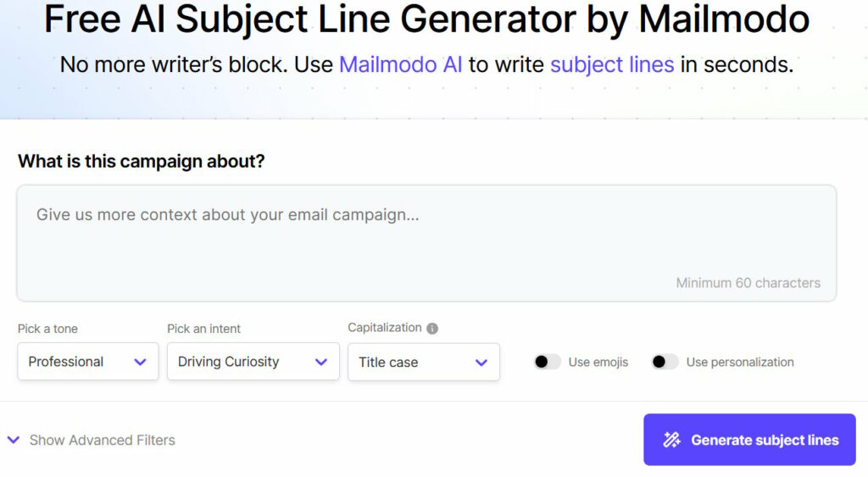868x477 pixels.
Task: Enable the Use emojis switch
Action: click(547, 362)
